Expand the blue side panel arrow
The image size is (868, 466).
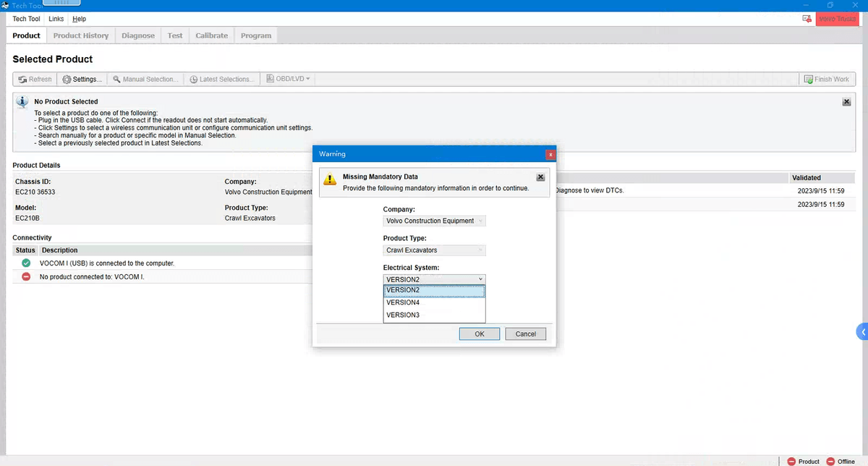pos(862,332)
